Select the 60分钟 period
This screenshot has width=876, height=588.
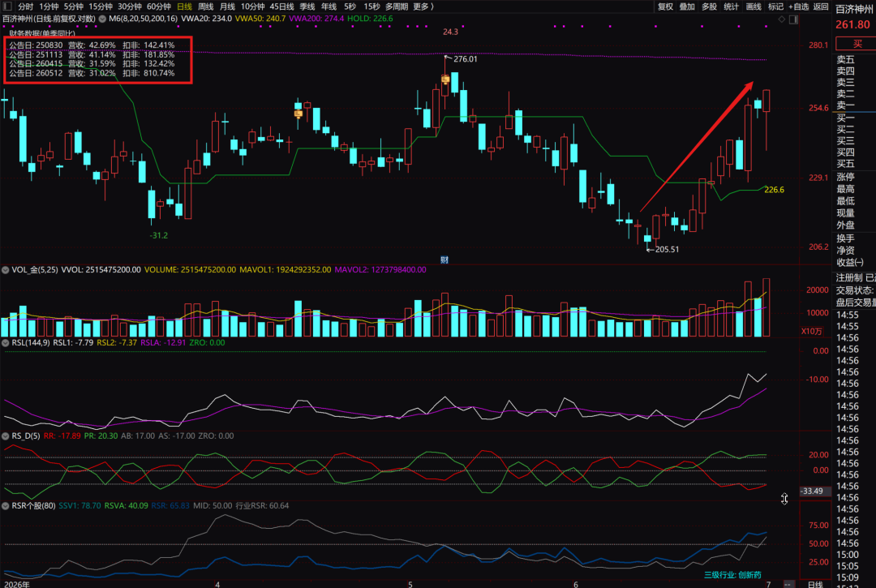(x=159, y=6)
